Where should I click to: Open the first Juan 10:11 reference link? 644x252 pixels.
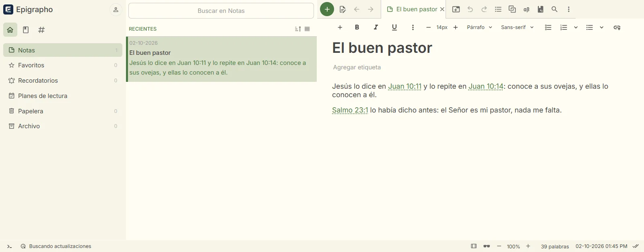point(405,86)
